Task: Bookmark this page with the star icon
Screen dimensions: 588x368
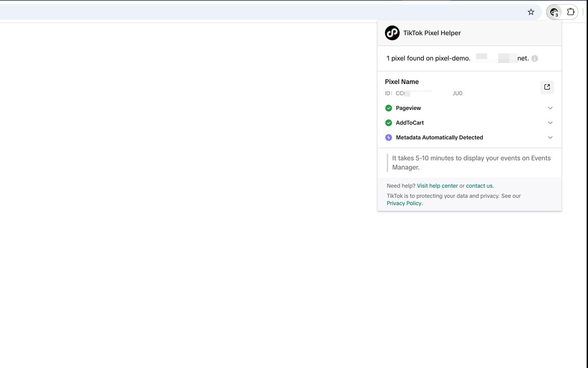Action: [x=531, y=12]
